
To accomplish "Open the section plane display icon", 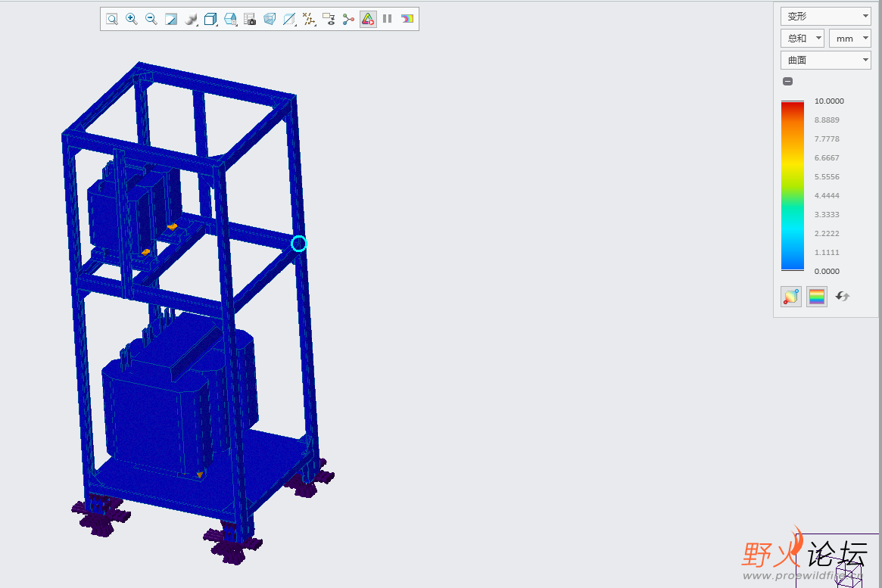I will (x=290, y=19).
